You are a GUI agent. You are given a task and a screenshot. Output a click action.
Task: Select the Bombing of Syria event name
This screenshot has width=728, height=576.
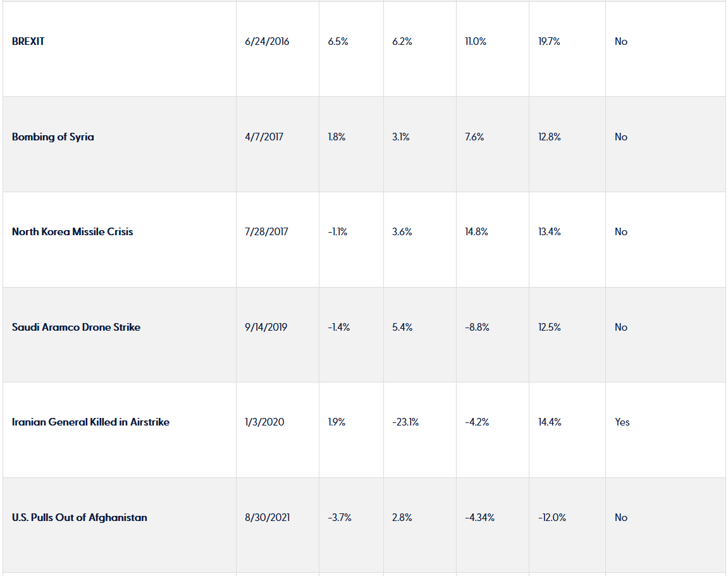[x=53, y=137]
